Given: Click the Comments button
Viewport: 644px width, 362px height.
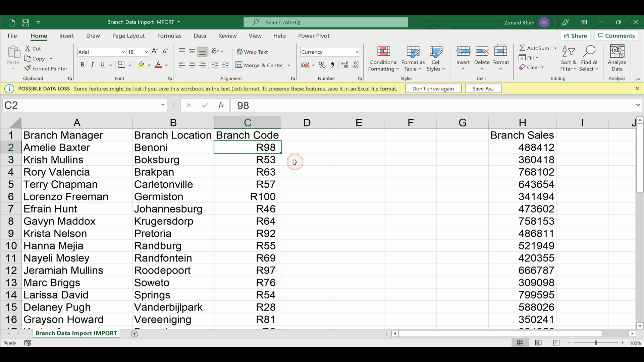Looking at the screenshot, I should [616, 36].
